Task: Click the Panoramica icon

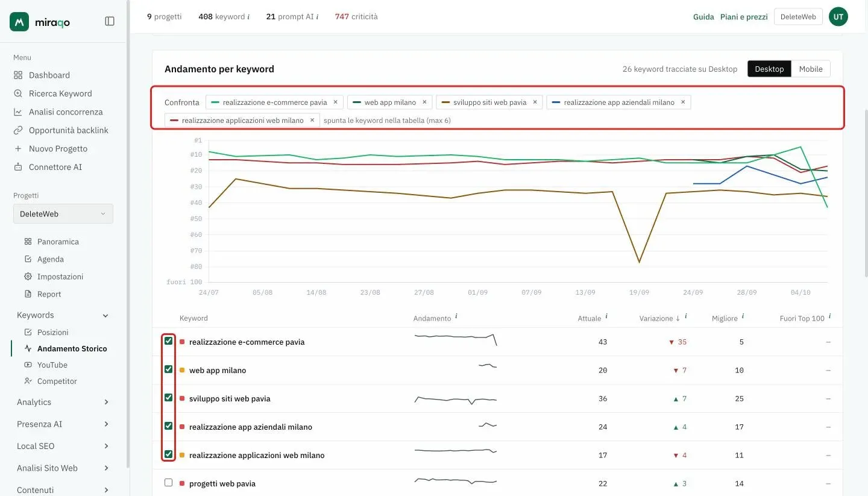Action: (28, 242)
